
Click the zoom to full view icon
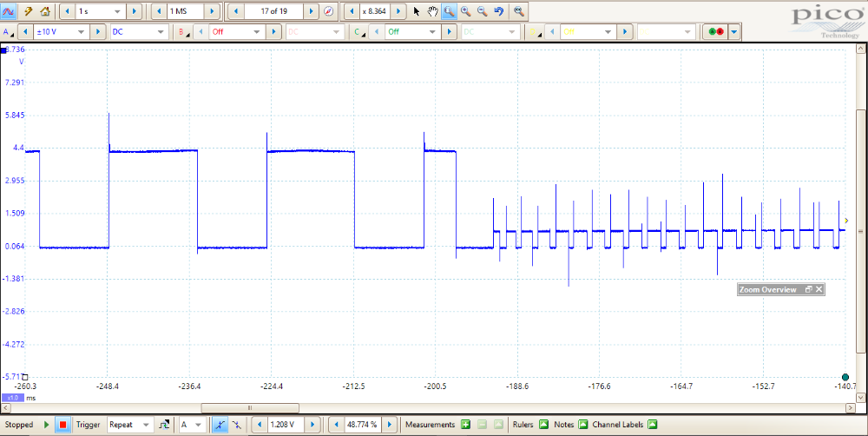click(x=518, y=11)
